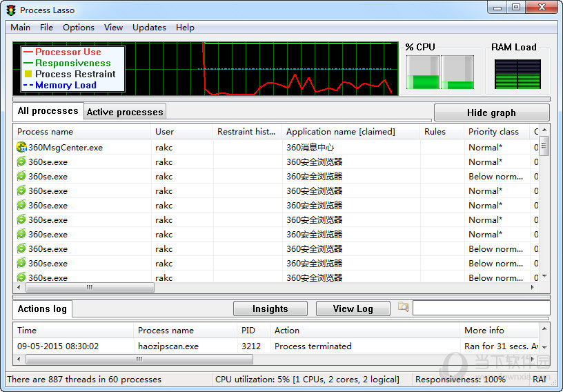Viewport: 563px width, 392px height.
Task: Click the View Log button
Action: 353,309
